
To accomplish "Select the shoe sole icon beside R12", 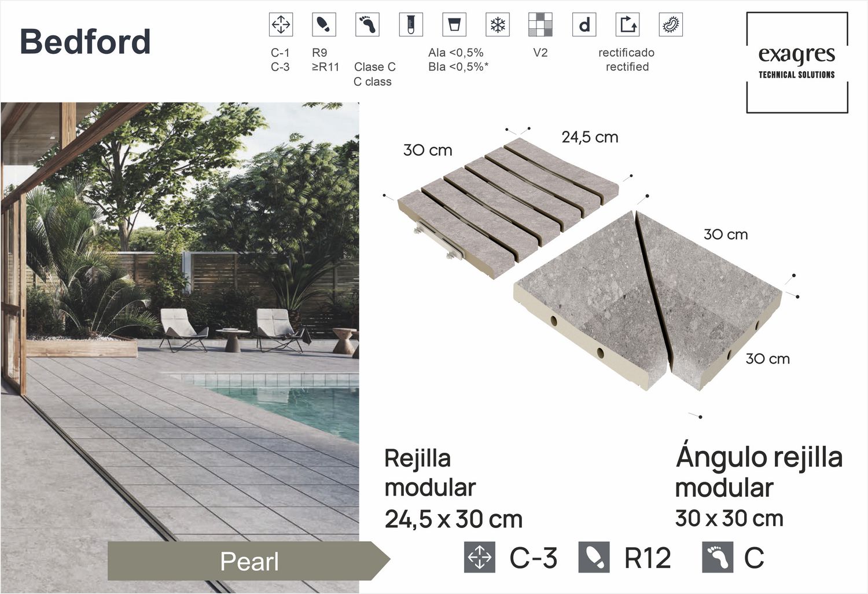I will pos(594,558).
